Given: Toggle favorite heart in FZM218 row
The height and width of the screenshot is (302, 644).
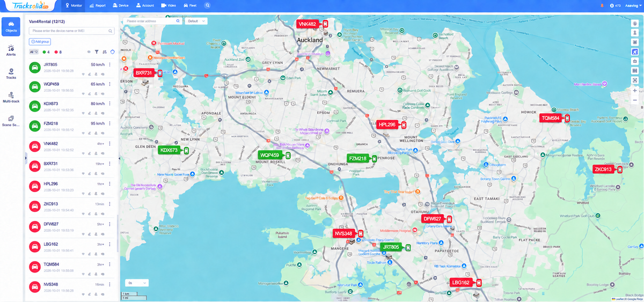Looking at the screenshot, I should pyautogui.click(x=83, y=133).
